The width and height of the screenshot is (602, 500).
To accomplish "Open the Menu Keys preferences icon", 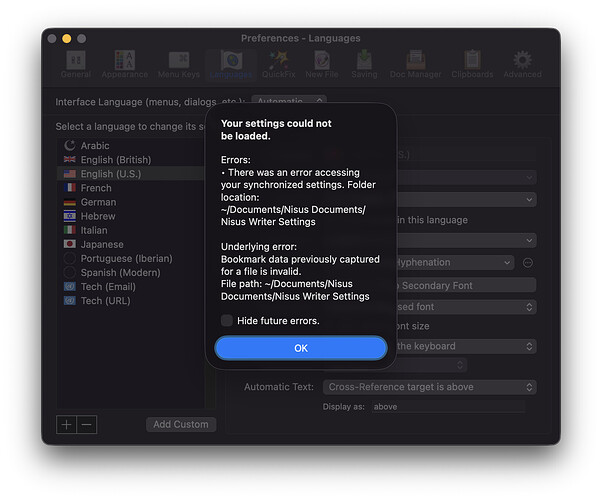I will pyautogui.click(x=179, y=60).
